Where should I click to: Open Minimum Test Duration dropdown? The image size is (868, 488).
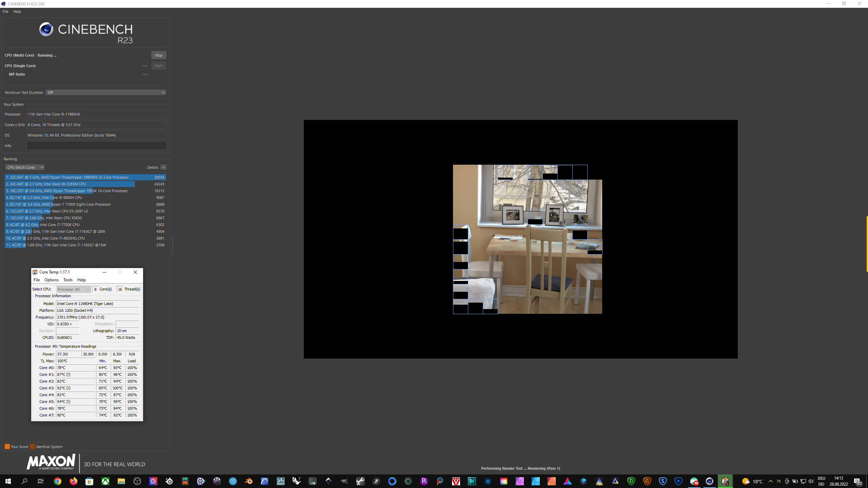[x=106, y=93]
